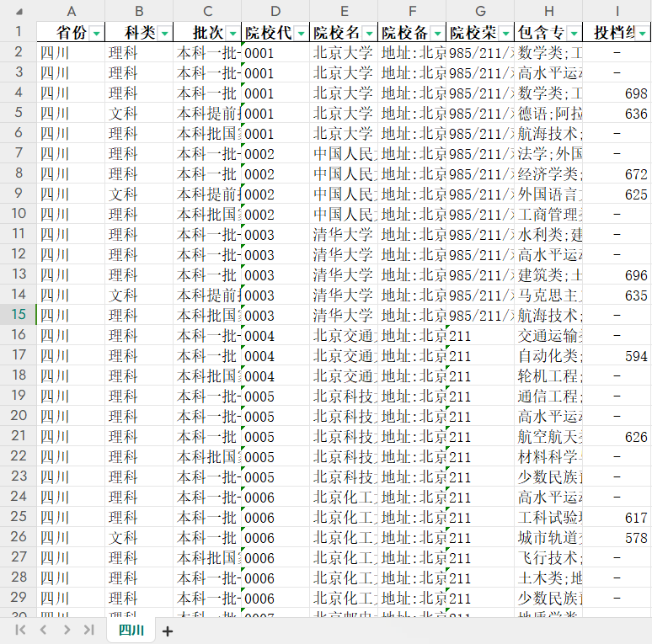Click score cell 594 in row 17
Viewport: 652px width, 644px height.
point(617,355)
